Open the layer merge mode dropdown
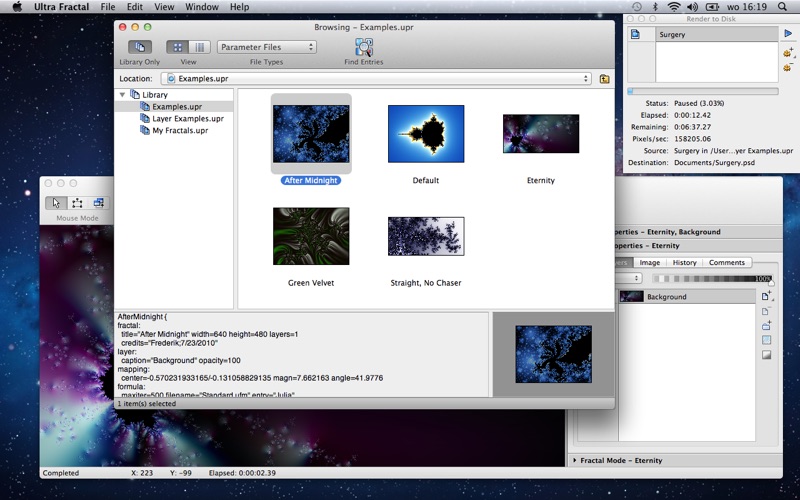This screenshot has height=500, width=800. point(629,278)
